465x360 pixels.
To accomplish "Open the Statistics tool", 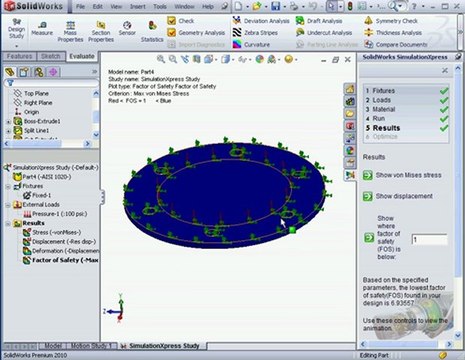I will [152, 32].
